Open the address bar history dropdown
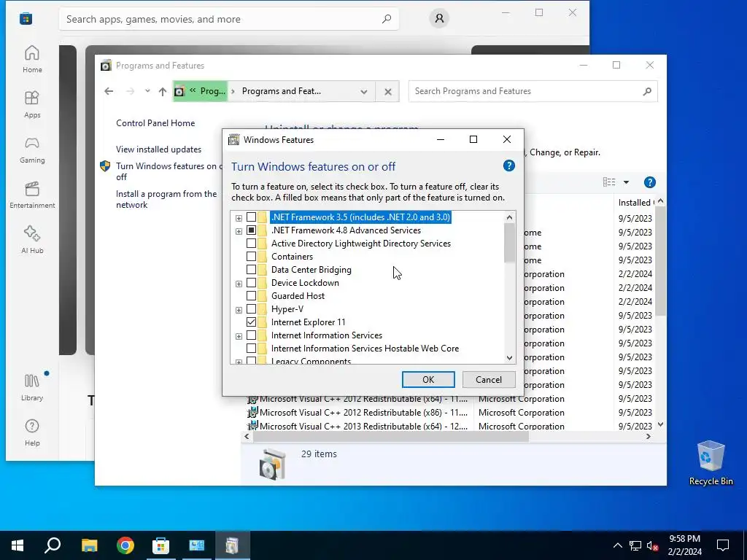747x560 pixels. tap(364, 91)
